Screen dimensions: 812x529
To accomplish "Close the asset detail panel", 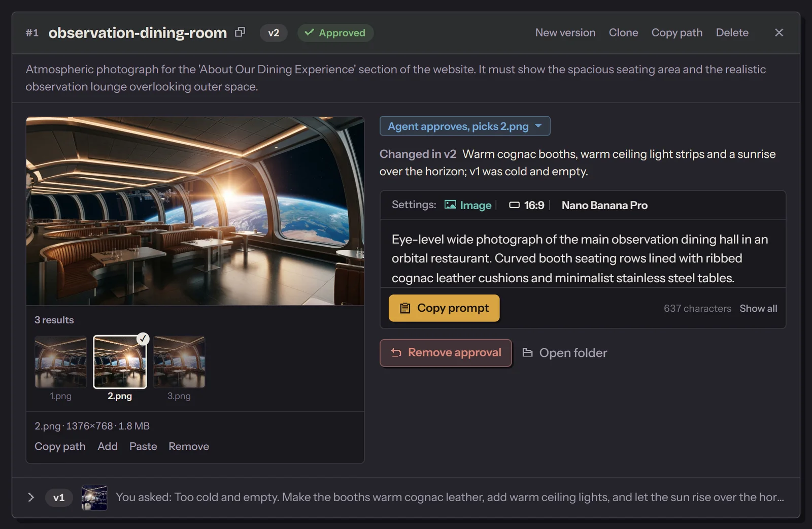I will coord(779,32).
